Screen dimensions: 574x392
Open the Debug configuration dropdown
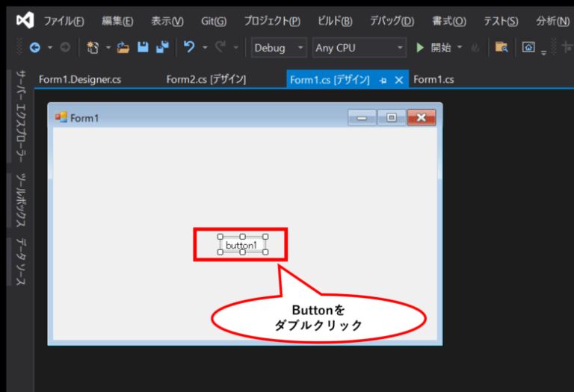point(279,48)
